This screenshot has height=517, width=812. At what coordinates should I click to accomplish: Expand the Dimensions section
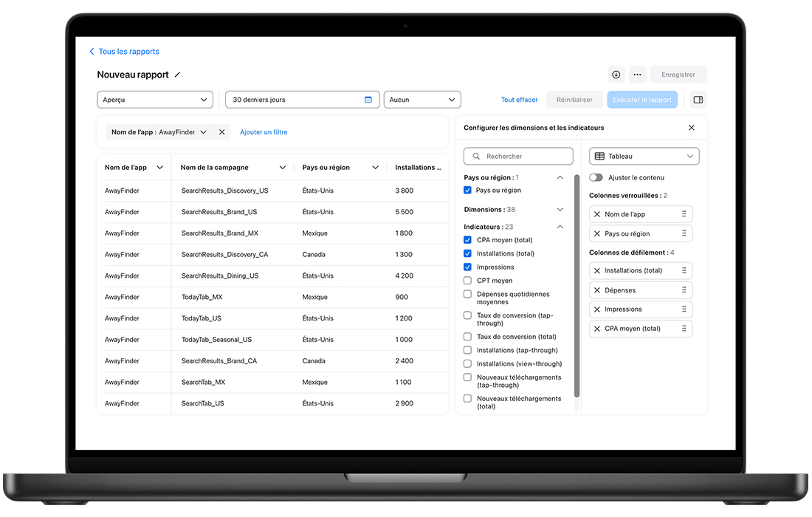(560, 210)
